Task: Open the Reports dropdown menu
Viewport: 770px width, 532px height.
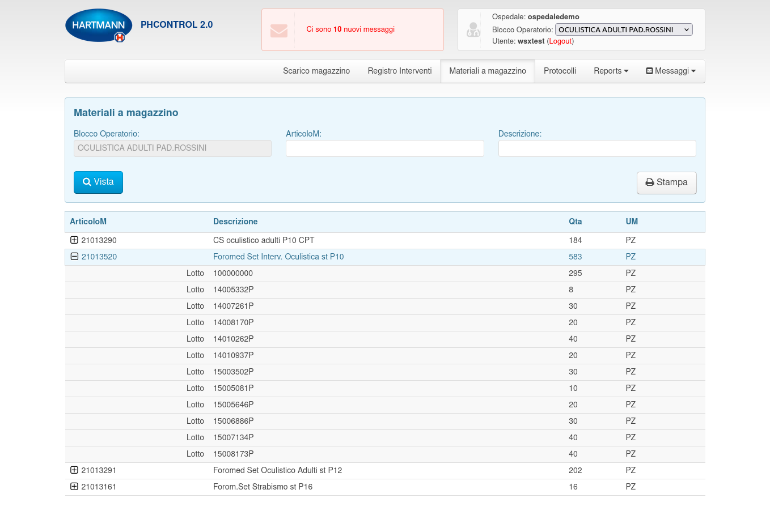Action: click(611, 71)
